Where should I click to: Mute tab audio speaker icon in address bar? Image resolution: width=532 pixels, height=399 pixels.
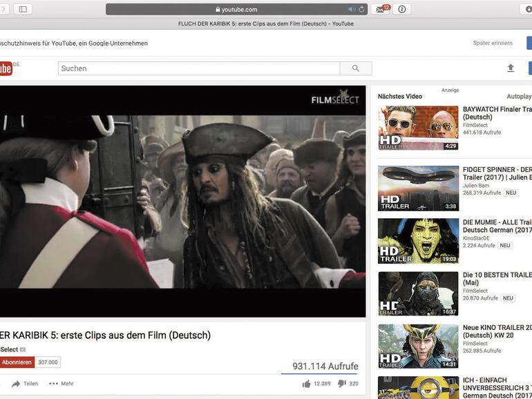coord(352,10)
